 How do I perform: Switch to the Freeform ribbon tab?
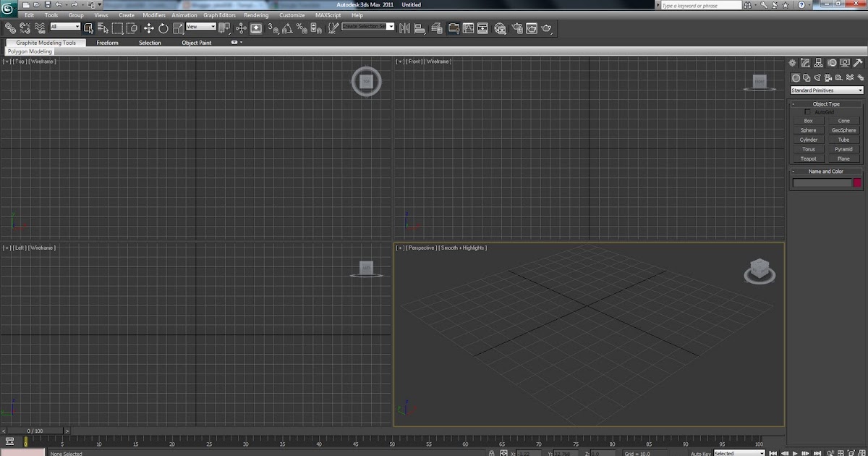pyautogui.click(x=107, y=43)
